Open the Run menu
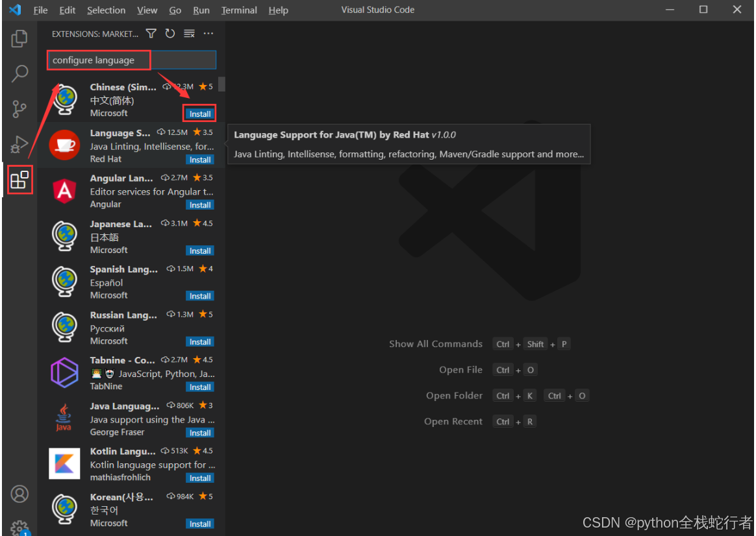 click(x=201, y=10)
